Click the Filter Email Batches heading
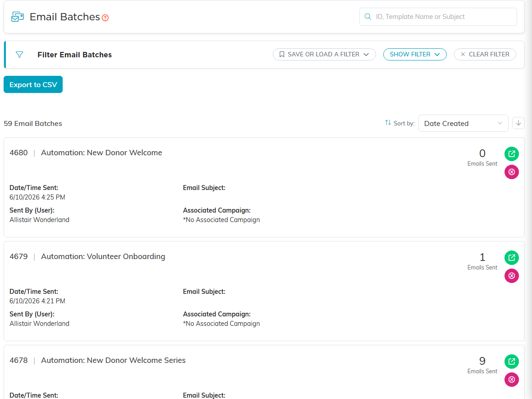532x399 pixels. tap(75, 55)
